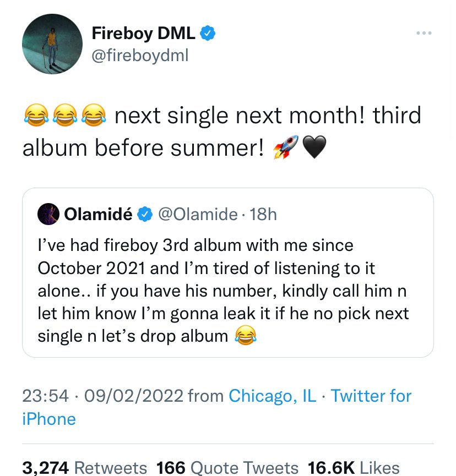
Task: Click the first laughing emoji in the tweet
Action: pyautogui.click(x=36, y=116)
